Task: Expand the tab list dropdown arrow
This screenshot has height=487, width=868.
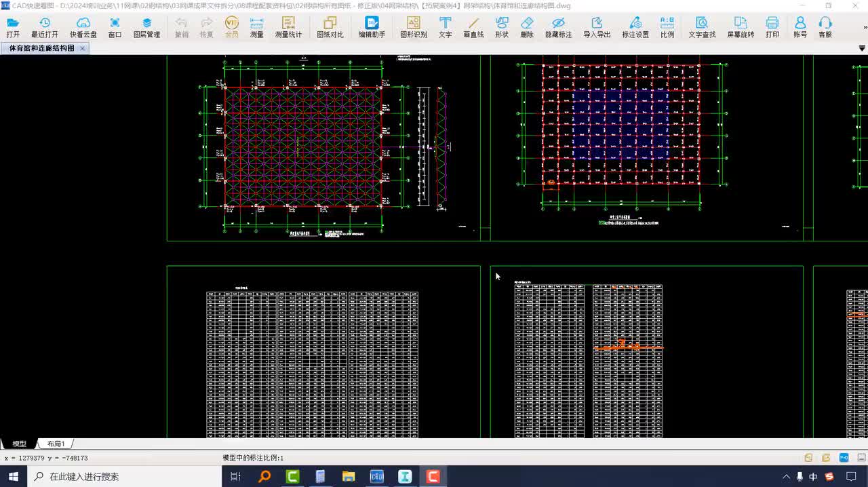Action: point(862,49)
